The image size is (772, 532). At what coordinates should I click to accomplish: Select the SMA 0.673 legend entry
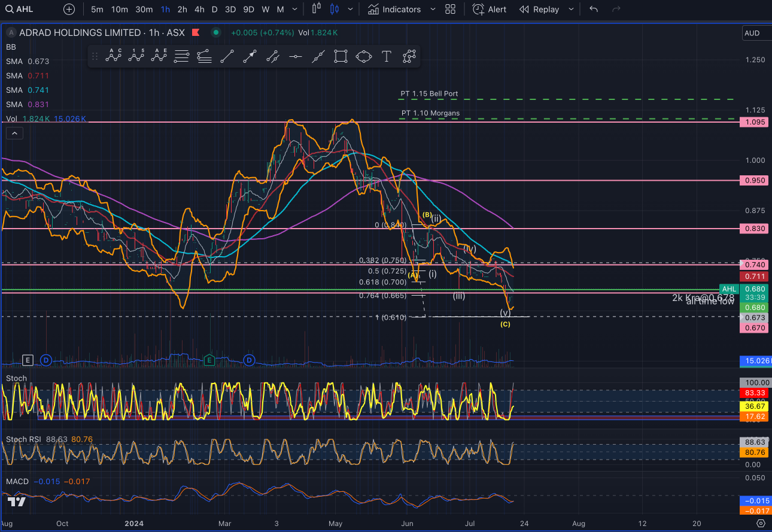click(28, 61)
